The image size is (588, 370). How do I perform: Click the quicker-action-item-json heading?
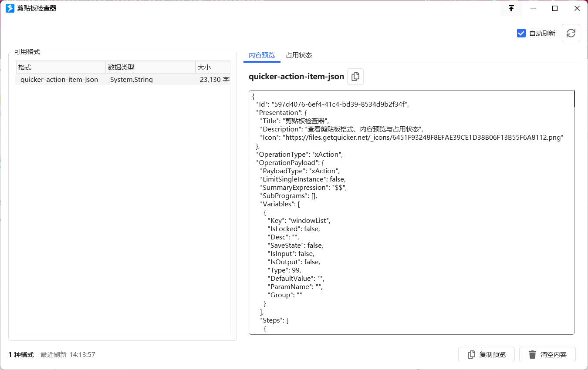tap(296, 77)
